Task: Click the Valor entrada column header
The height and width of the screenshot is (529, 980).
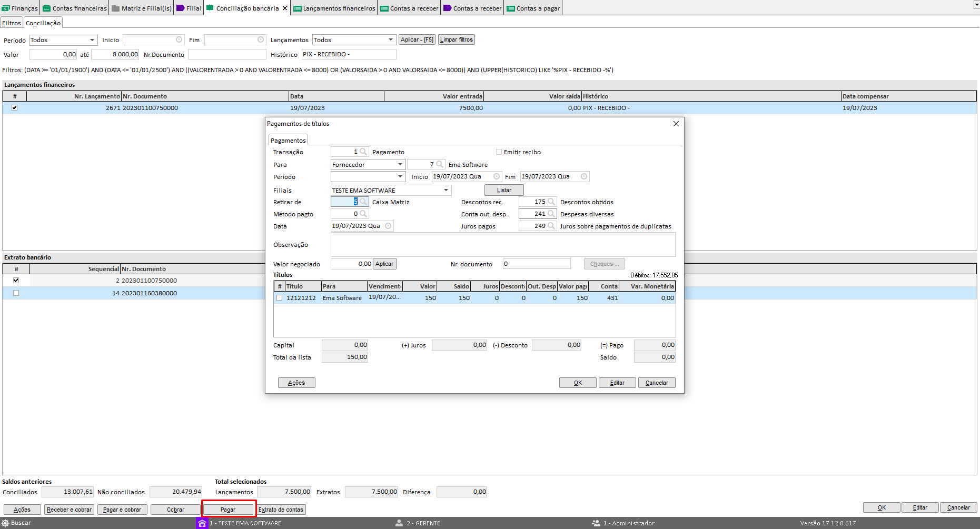Action: click(x=434, y=96)
